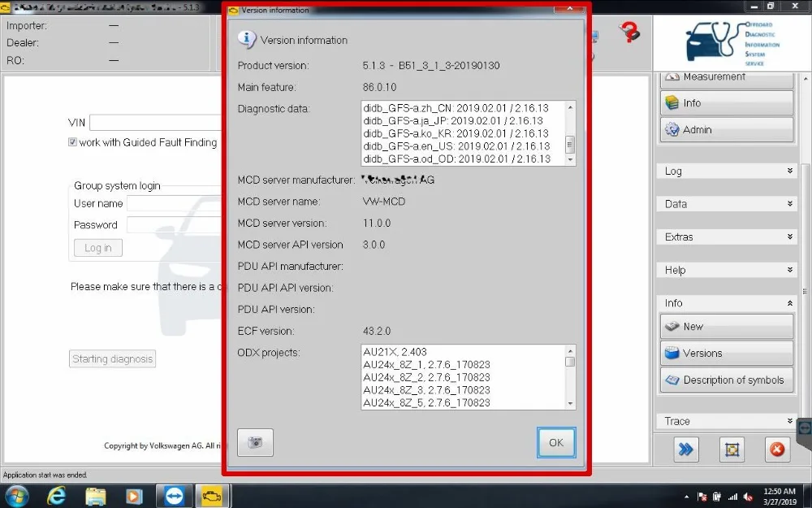This screenshot has height=508, width=812.
Task: Confirm the Version information dialog with OK
Action: (x=555, y=442)
